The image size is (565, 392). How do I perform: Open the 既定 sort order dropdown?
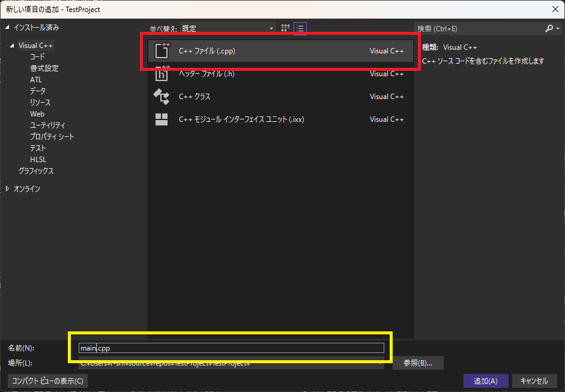pos(227,28)
